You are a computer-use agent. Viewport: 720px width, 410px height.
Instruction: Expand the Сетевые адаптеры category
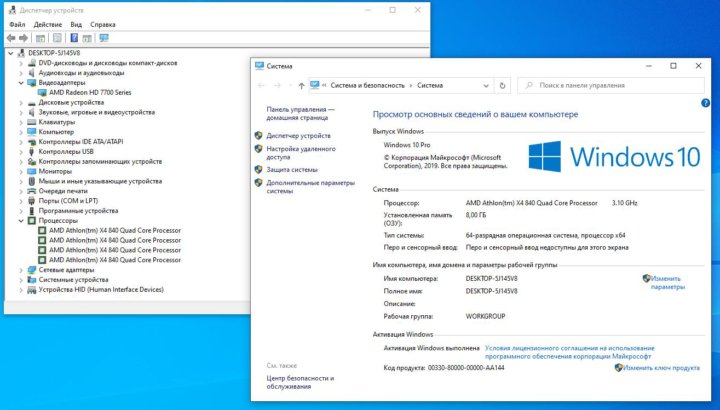coord(21,270)
